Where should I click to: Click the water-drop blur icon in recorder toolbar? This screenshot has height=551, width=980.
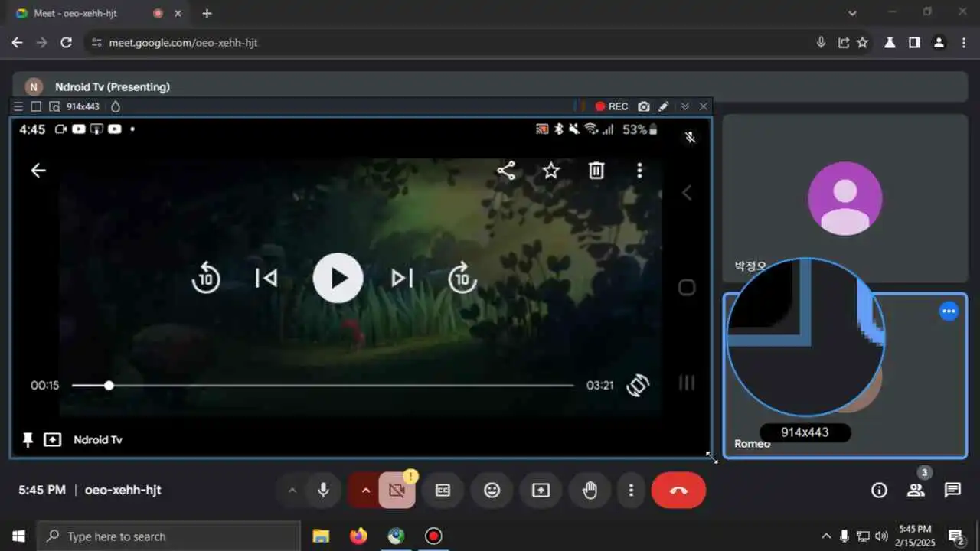point(116,106)
